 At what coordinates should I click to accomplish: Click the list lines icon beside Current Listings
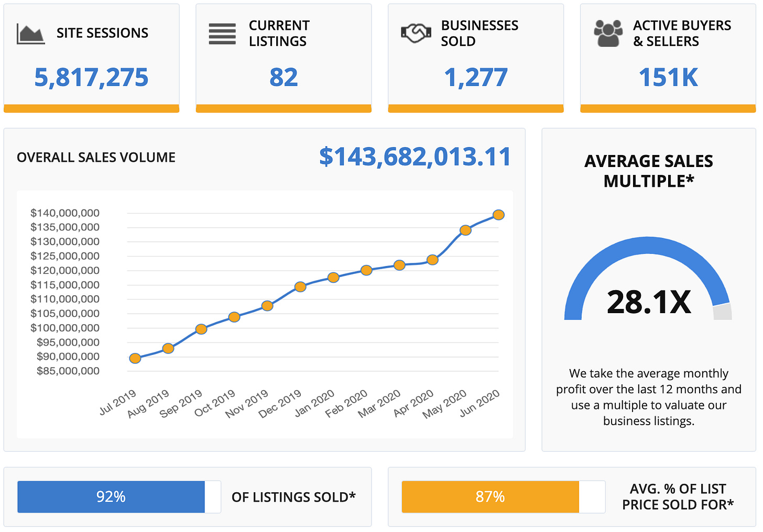tap(222, 34)
